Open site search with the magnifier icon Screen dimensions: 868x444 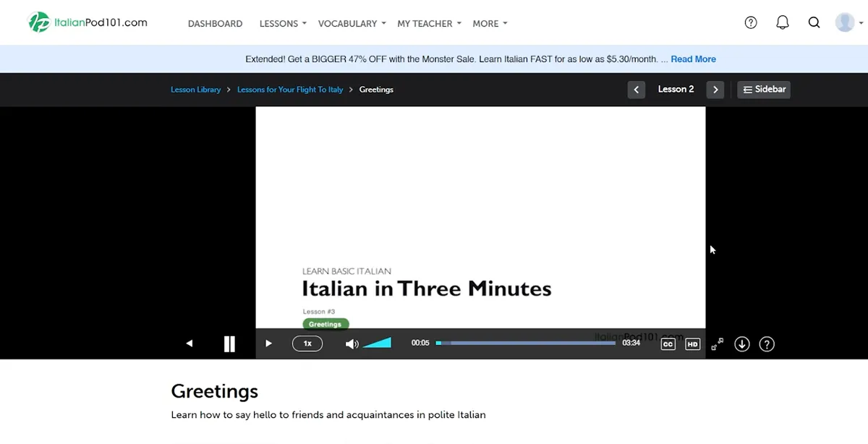pyautogui.click(x=814, y=22)
